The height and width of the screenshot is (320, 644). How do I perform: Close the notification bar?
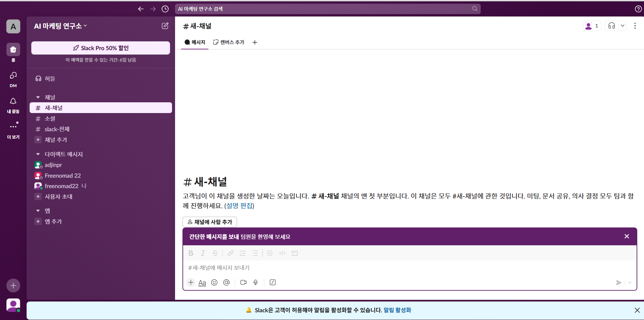click(x=637, y=310)
